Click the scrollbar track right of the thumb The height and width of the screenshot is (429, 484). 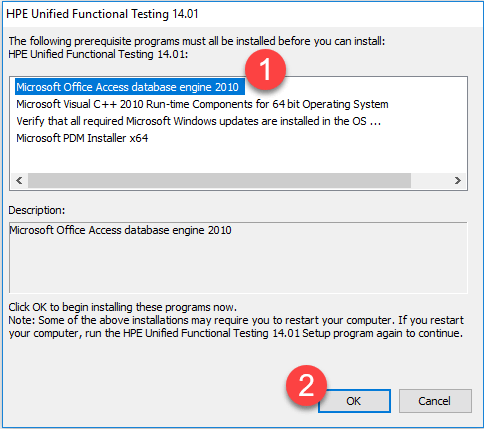(x=430, y=181)
